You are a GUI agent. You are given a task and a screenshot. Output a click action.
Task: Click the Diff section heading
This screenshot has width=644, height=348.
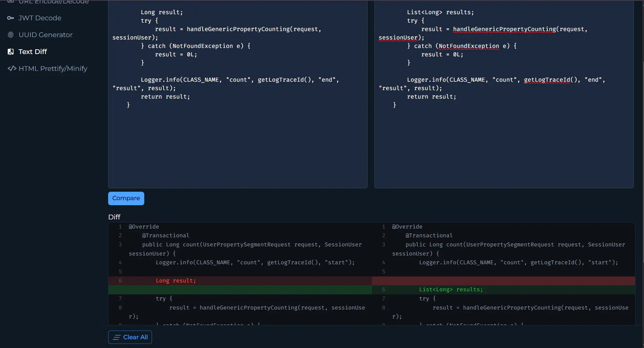click(114, 217)
